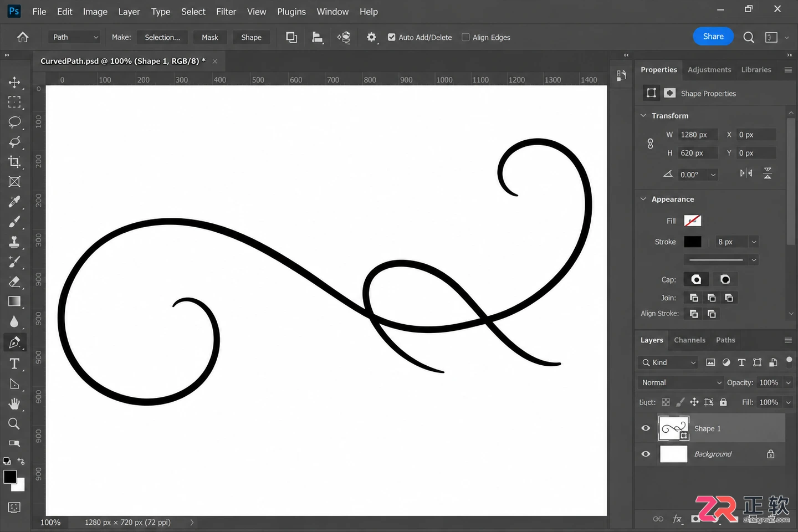798x532 pixels.
Task: Select the Eyedropper tool
Action: [14, 202]
